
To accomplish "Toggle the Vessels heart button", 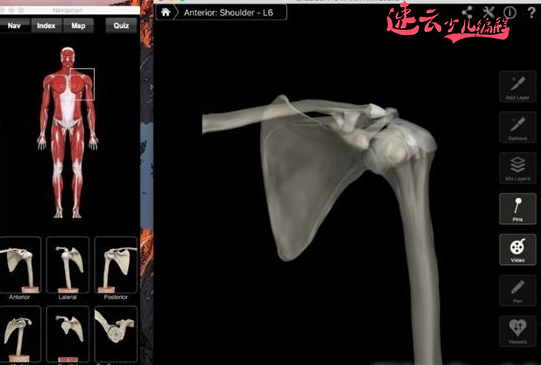I will (518, 331).
